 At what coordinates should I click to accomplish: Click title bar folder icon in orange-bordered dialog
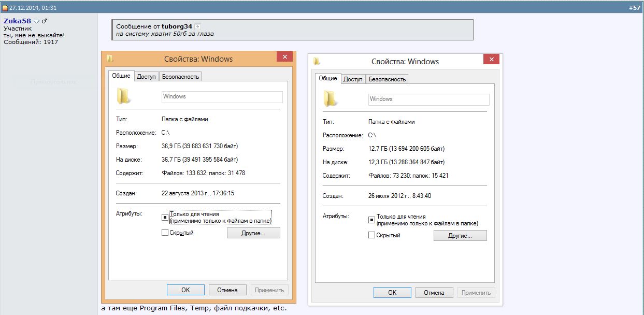click(x=110, y=59)
